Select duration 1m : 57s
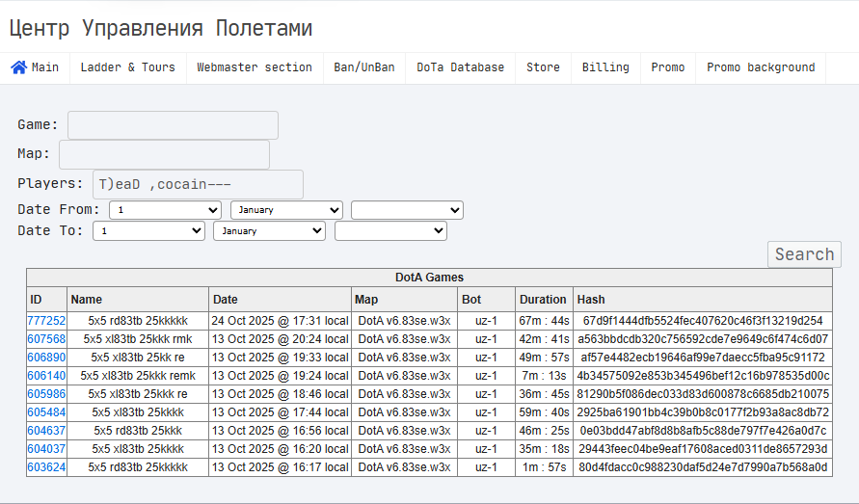The image size is (859, 504). 544,467
